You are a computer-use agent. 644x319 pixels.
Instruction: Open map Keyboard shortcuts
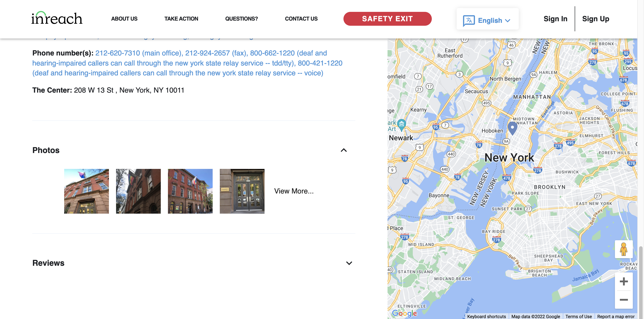click(x=486, y=317)
